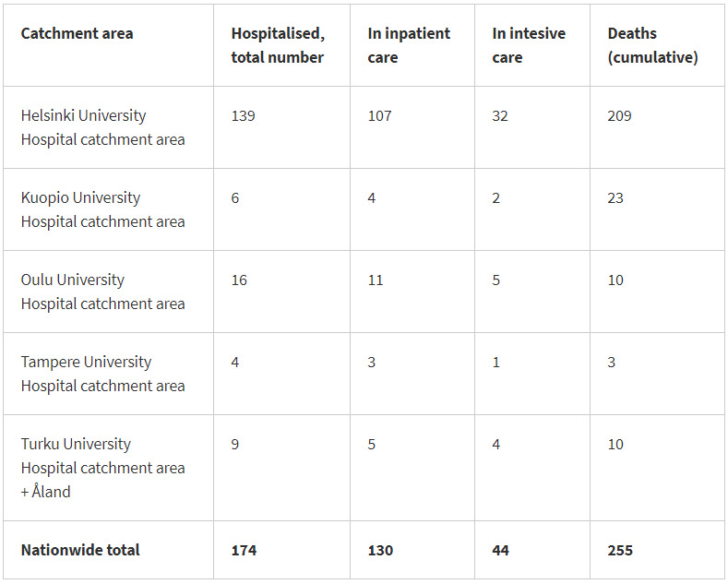Select Kuopio University Hospital catchment area cell

click(x=102, y=209)
